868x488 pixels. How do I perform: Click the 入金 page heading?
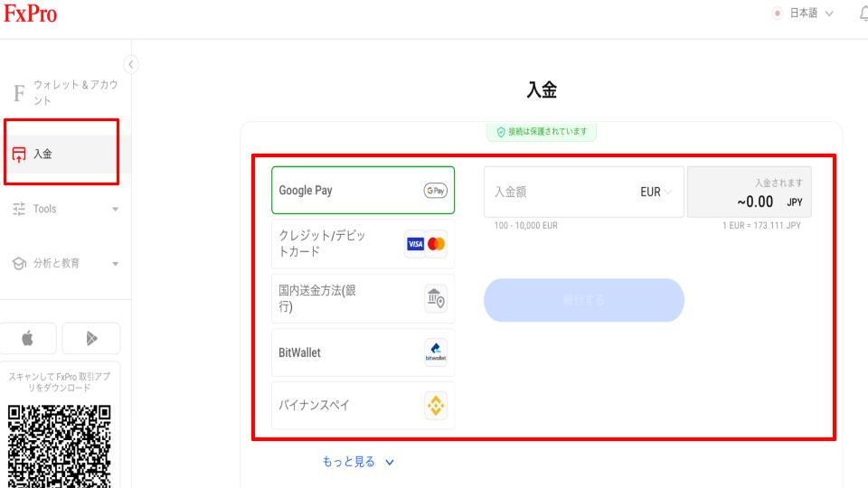pos(542,89)
